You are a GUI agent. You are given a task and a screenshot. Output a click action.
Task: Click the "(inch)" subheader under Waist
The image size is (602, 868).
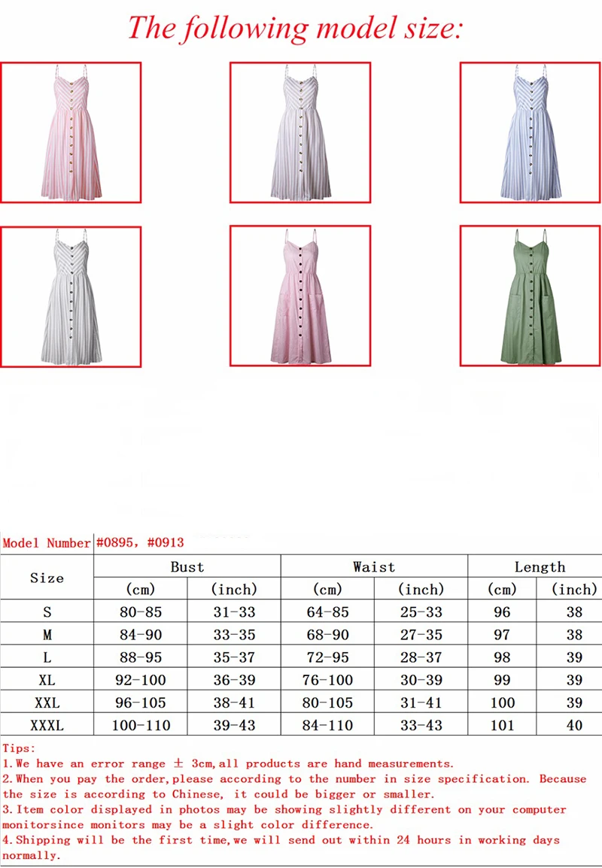[x=421, y=589]
